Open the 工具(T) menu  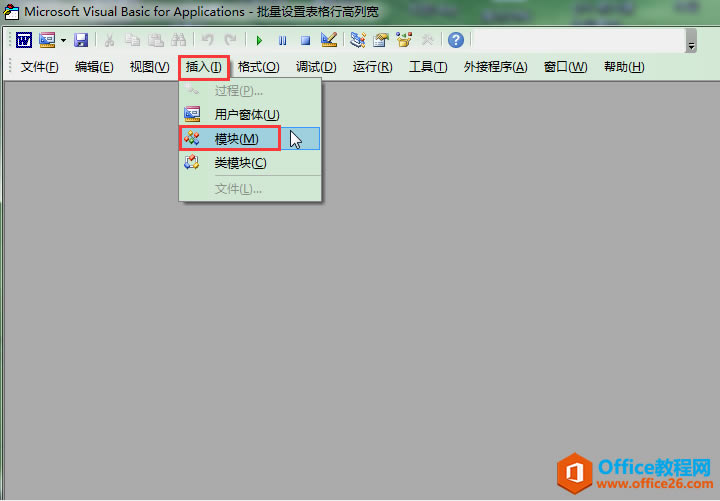(428, 67)
